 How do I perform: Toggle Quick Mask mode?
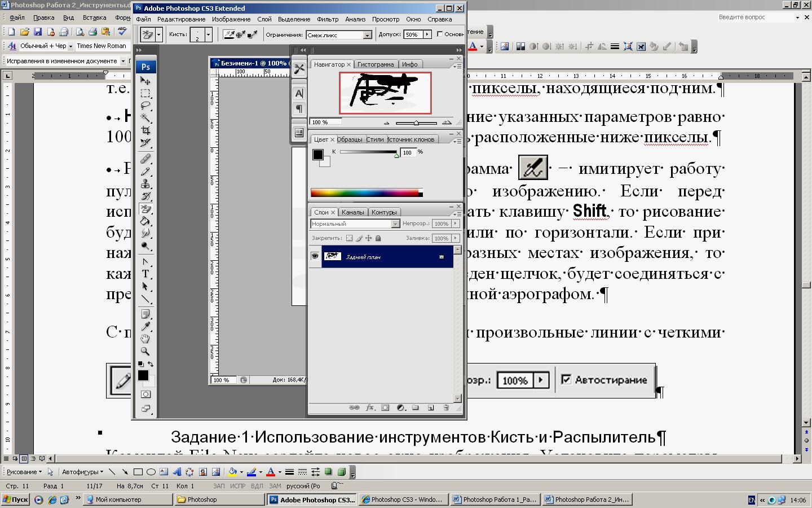coord(145,395)
